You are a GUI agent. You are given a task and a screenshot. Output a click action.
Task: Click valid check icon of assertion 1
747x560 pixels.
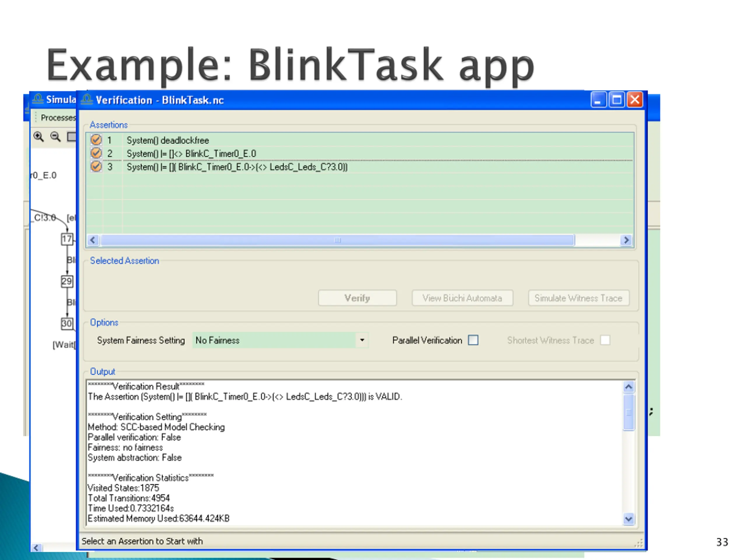point(96,140)
